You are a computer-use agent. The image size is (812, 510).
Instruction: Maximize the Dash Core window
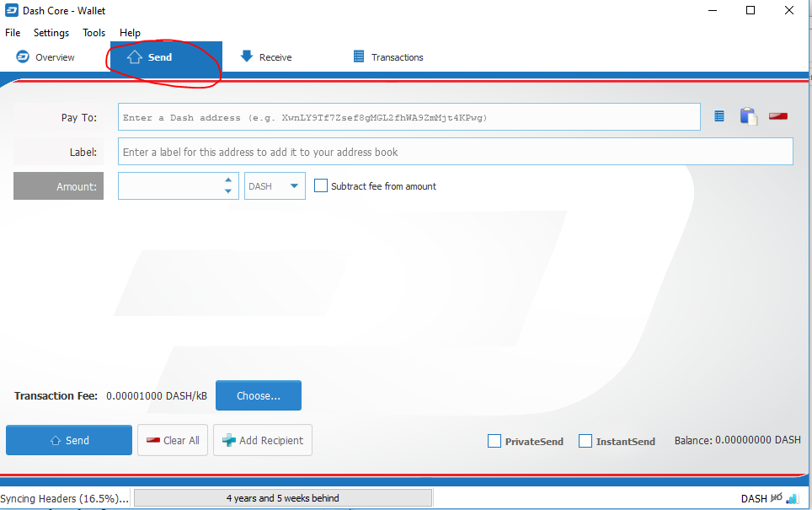pos(751,10)
